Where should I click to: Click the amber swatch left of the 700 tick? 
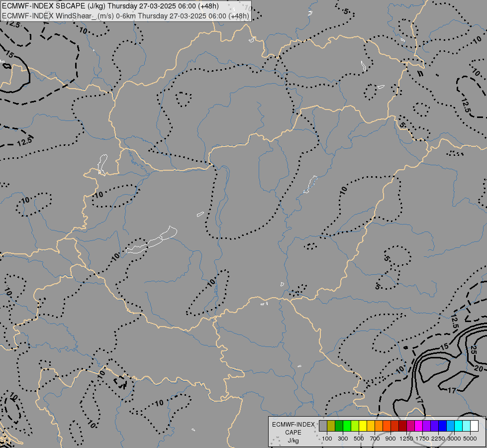click(371, 426)
